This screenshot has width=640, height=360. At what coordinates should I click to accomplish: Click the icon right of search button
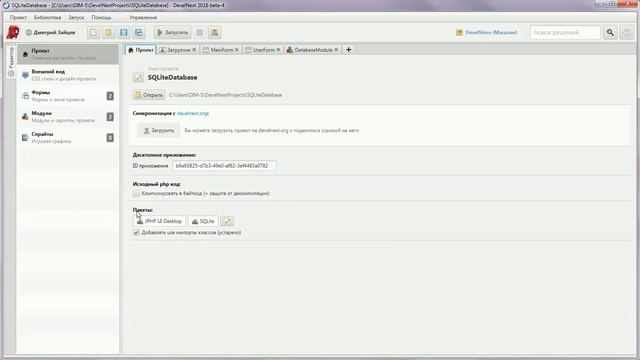click(x=627, y=32)
